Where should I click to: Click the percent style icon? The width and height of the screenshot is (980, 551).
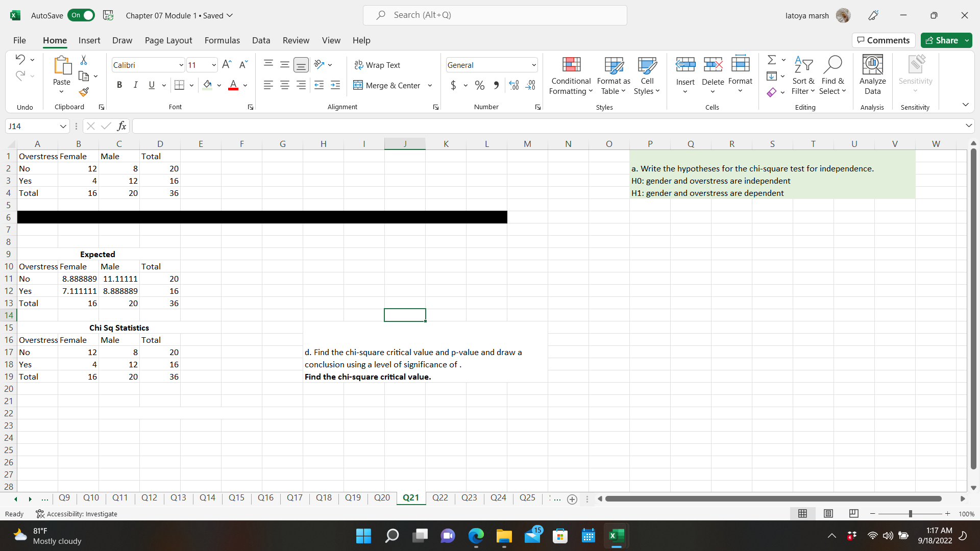pos(479,85)
